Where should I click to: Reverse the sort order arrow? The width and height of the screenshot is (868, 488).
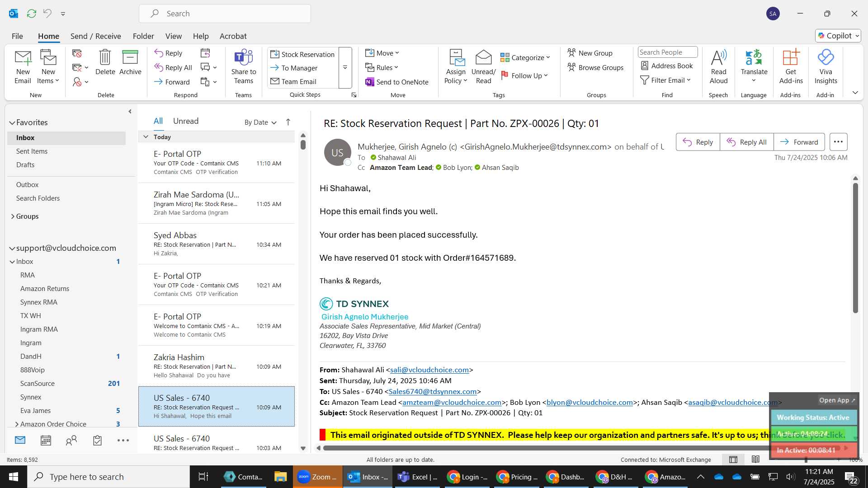(288, 122)
